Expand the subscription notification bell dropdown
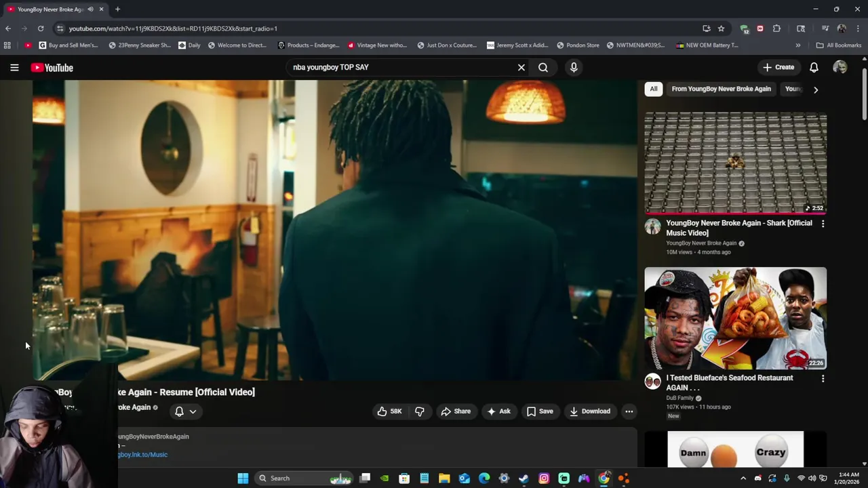The width and height of the screenshot is (868, 488). 184,411
